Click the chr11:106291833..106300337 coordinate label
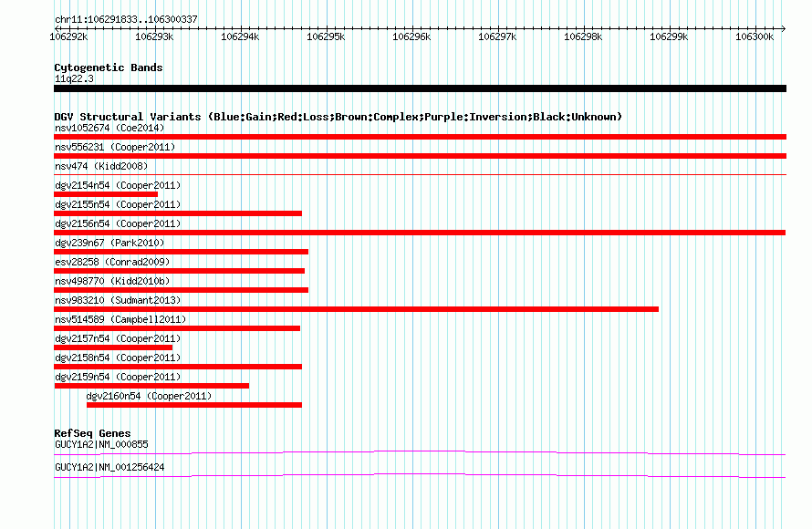 (x=126, y=19)
